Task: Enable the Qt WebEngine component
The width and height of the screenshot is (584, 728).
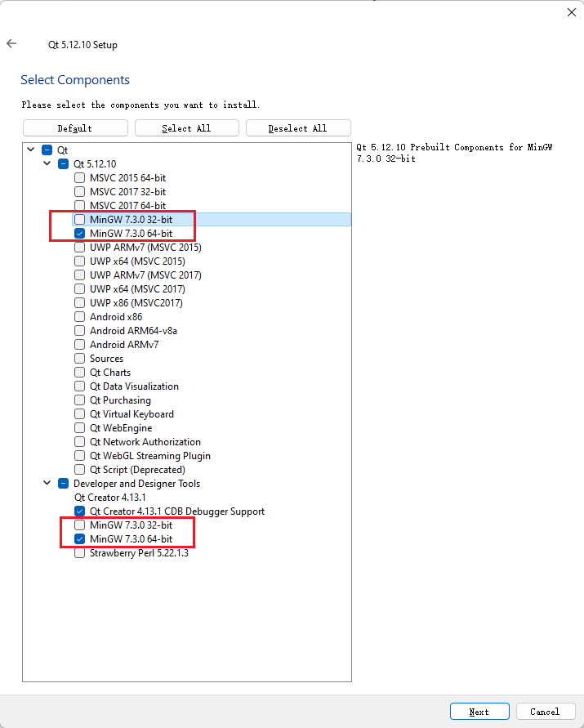Action: click(x=80, y=428)
